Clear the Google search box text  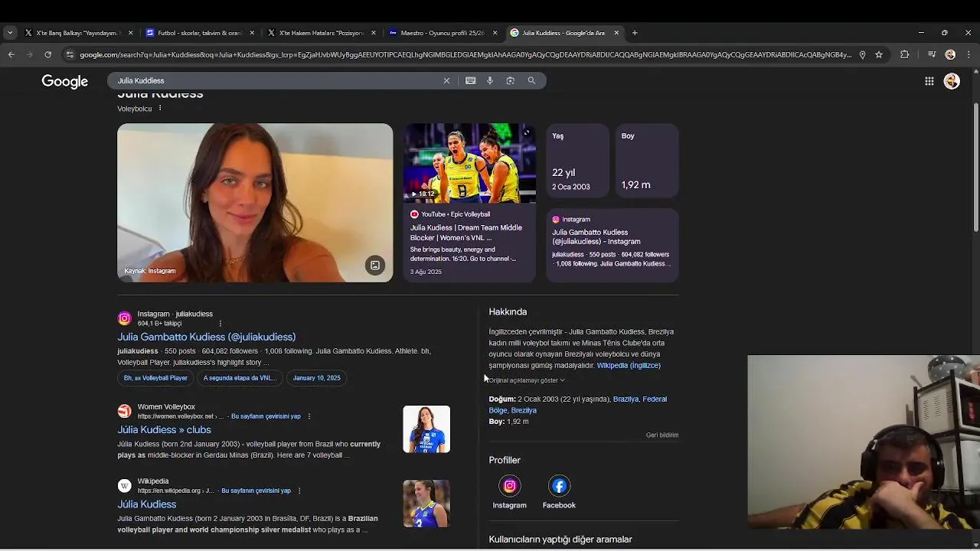(446, 80)
